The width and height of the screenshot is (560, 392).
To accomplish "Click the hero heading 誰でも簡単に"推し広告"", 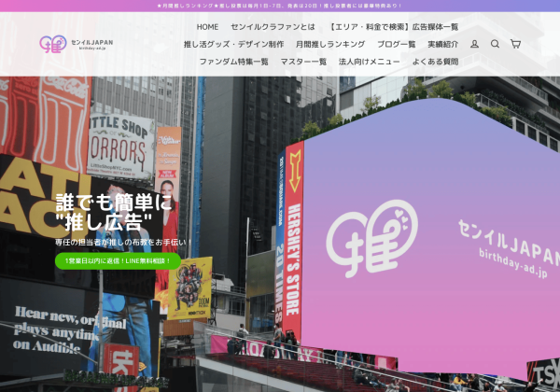I will 114,212.
